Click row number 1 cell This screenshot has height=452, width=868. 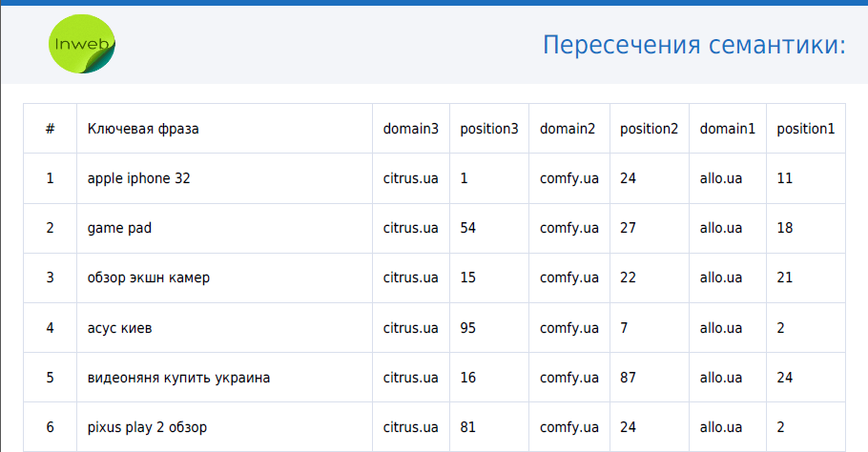pos(50,178)
